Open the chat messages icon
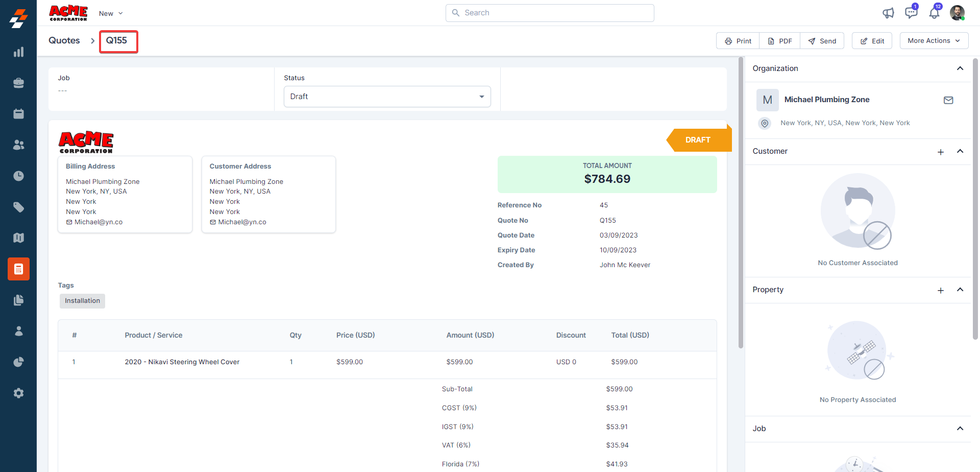The height and width of the screenshot is (472, 980). 911,13
